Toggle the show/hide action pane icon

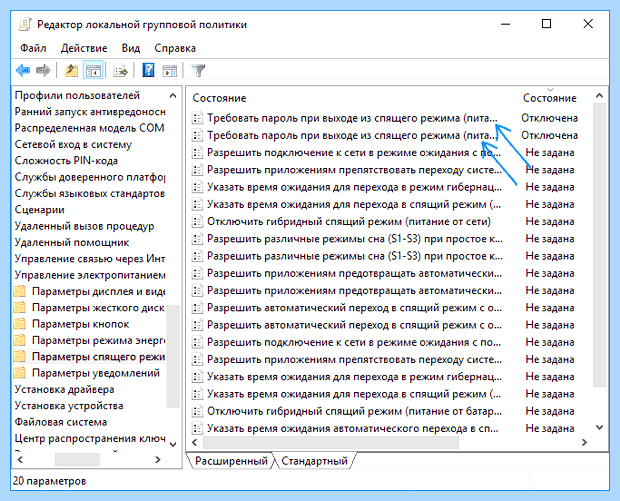click(170, 71)
